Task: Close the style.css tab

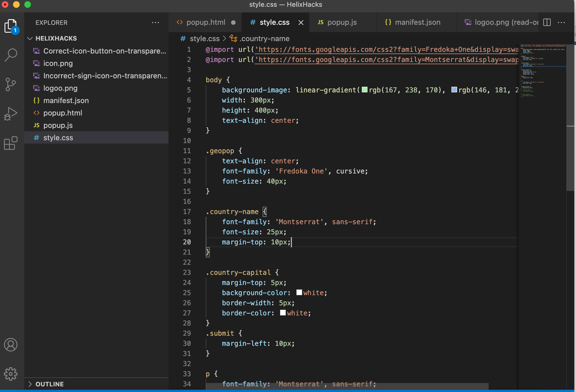Action: coord(301,23)
